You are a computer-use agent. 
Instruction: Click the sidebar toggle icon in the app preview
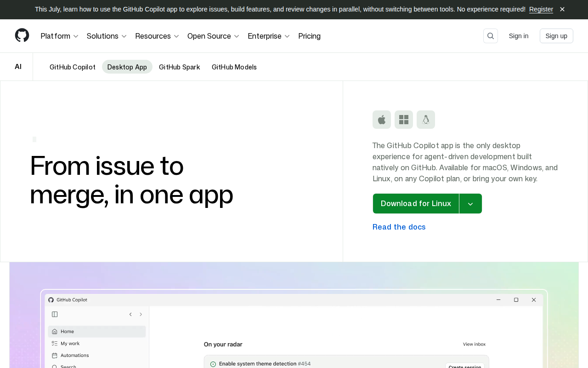coord(55,314)
